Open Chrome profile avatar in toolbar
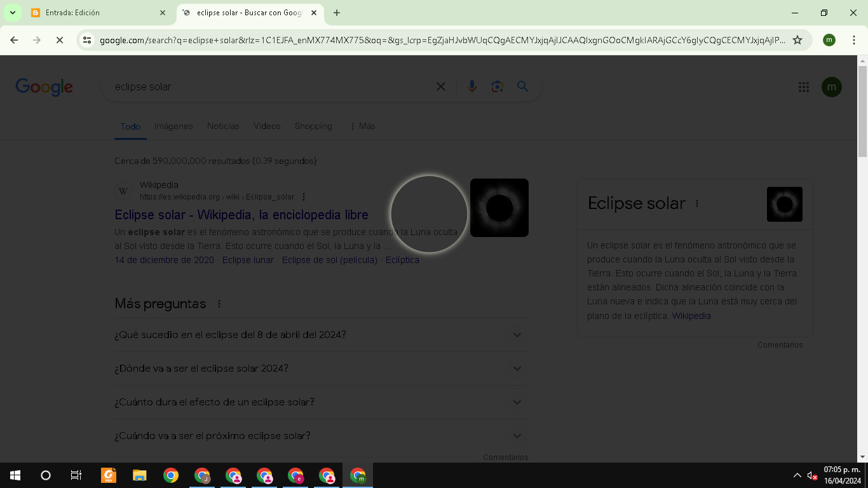The width and height of the screenshot is (868, 488). (x=829, y=40)
